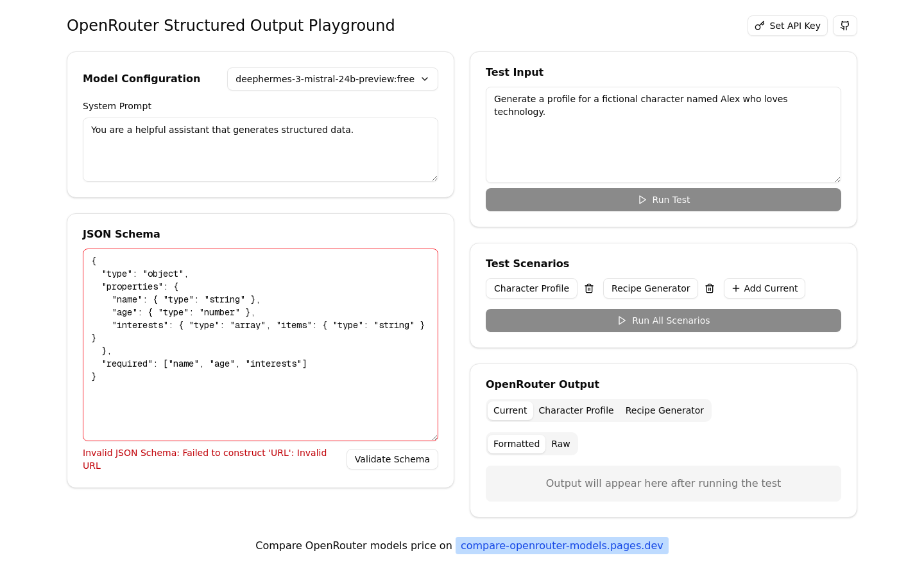Load the Recipe Generator scenario
924x578 pixels.
point(651,288)
